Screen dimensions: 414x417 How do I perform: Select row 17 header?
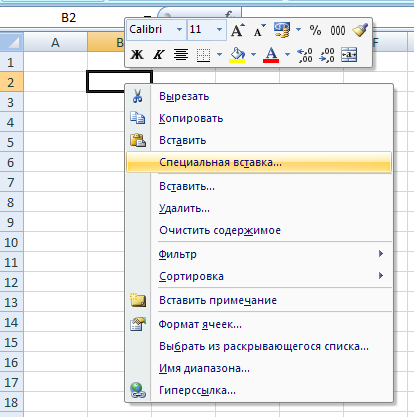(11, 382)
